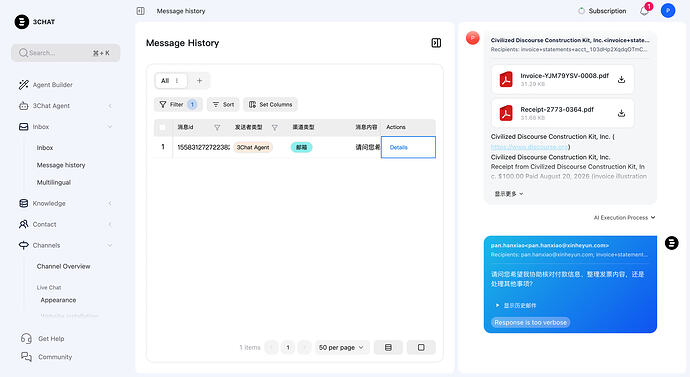
Task: Click the Contact people icon
Action: [24, 224]
